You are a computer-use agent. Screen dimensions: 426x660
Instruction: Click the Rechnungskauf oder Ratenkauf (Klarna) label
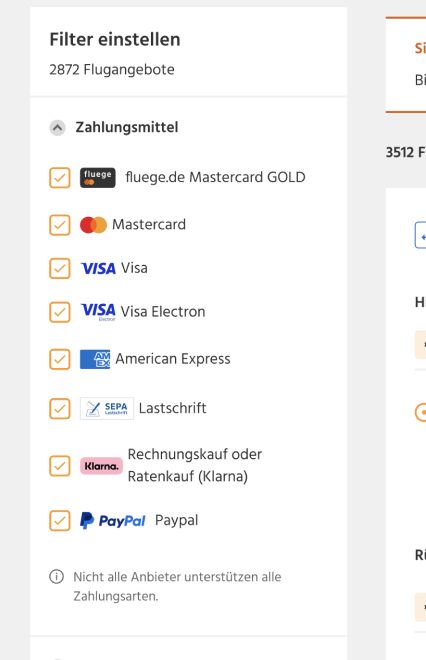tap(194, 466)
